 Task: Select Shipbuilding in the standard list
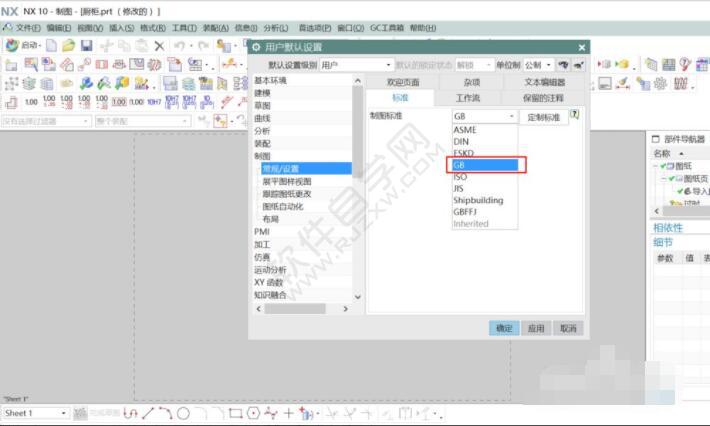485,200
